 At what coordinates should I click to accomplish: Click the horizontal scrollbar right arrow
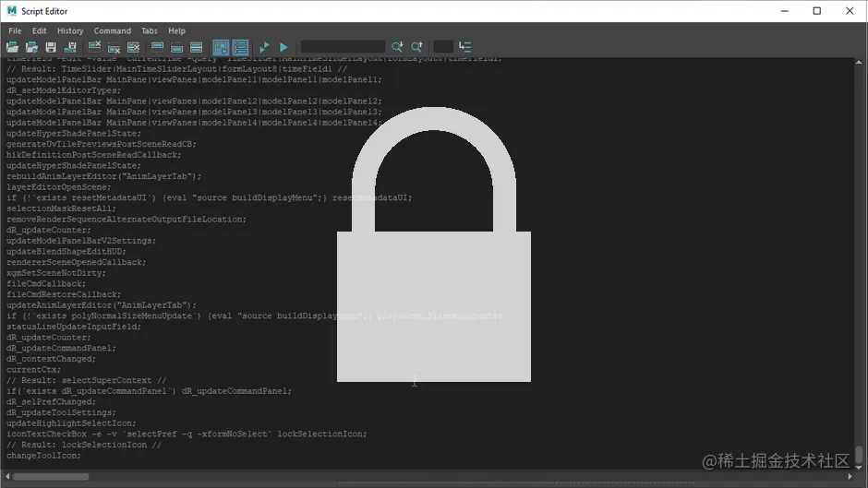pos(850,476)
